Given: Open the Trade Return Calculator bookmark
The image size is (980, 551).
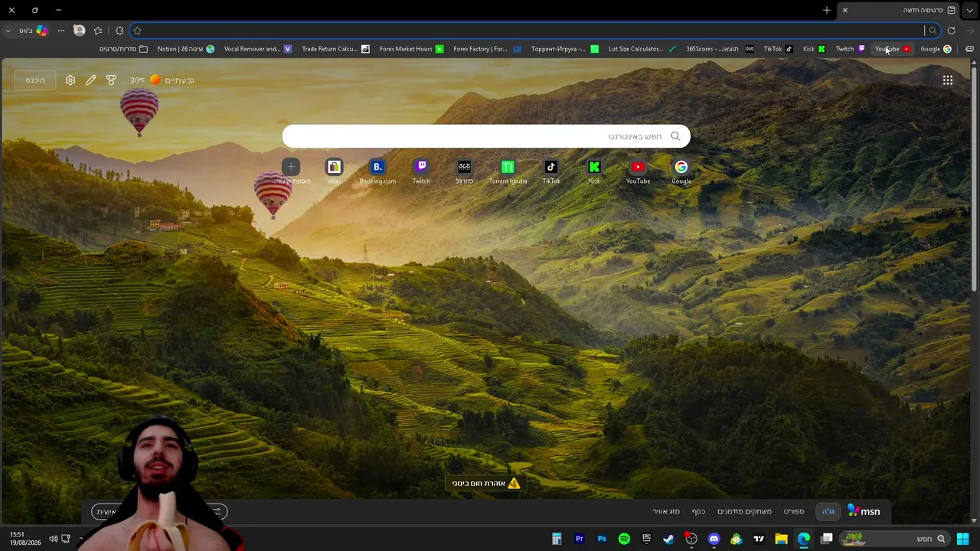Looking at the screenshot, I should [335, 49].
